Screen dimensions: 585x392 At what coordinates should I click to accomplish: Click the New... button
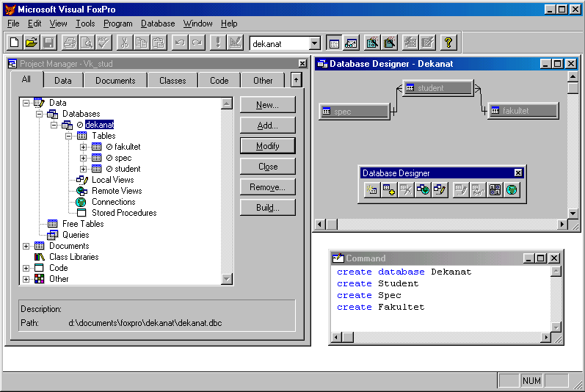tap(267, 105)
